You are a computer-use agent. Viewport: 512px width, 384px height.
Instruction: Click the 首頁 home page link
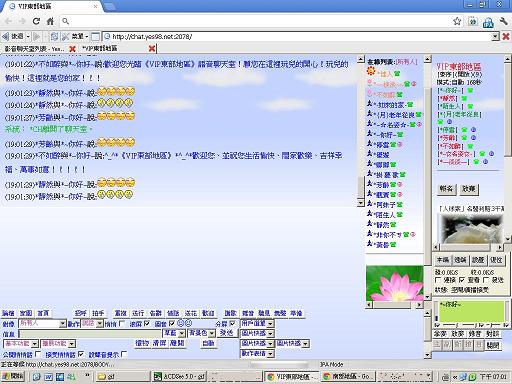(x=43, y=313)
